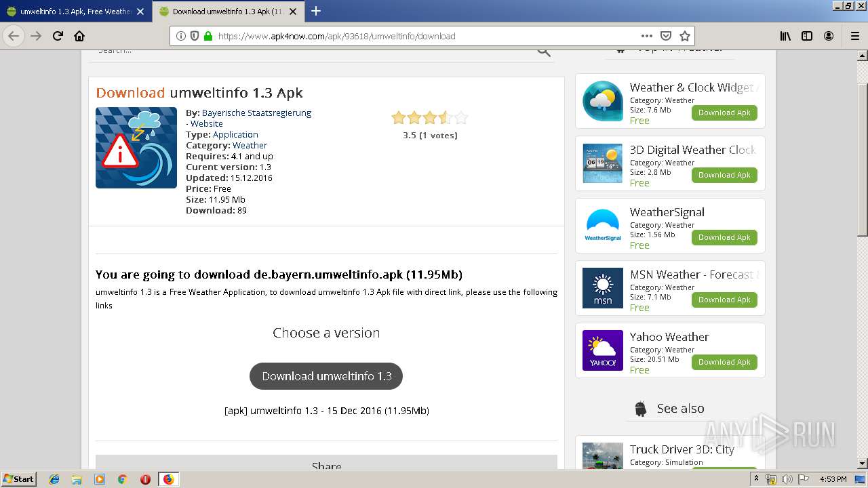The width and height of the screenshot is (868, 488).
Task: Open Weather & Clock Widget title link
Action: click(x=693, y=87)
